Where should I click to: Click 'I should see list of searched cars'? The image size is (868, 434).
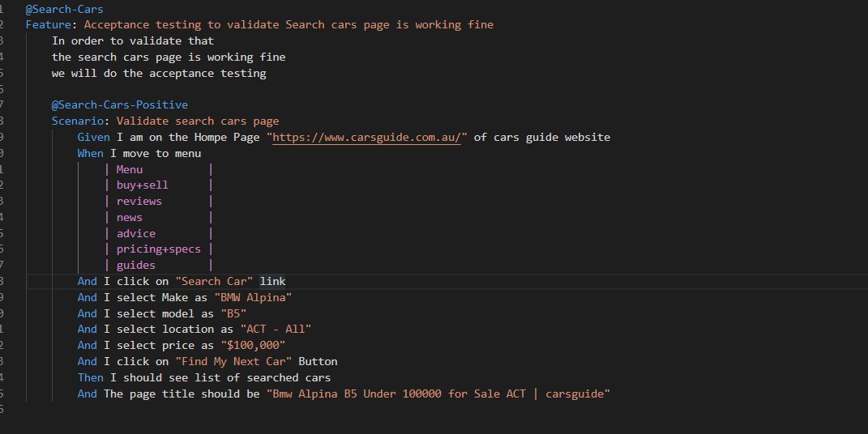220,377
